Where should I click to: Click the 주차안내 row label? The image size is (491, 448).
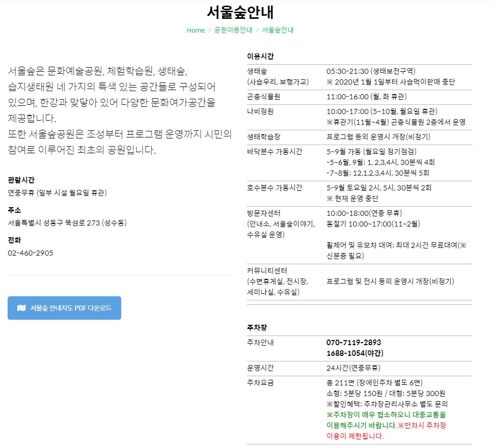(260, 342)
